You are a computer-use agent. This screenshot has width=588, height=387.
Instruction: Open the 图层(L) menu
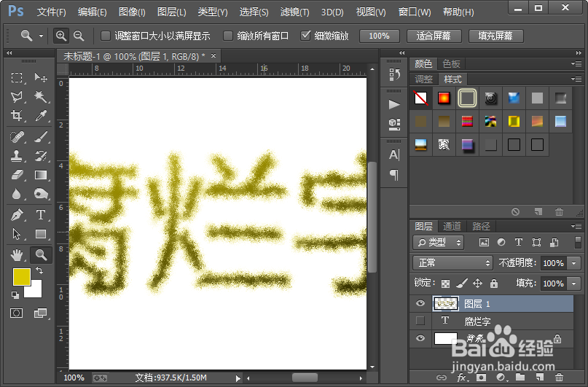click(172, 12)
